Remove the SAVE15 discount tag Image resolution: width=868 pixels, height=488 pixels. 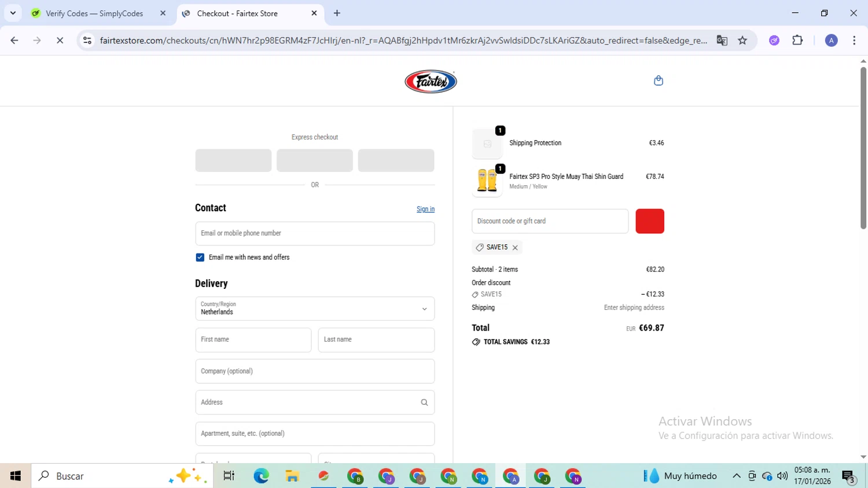point(515,248)
